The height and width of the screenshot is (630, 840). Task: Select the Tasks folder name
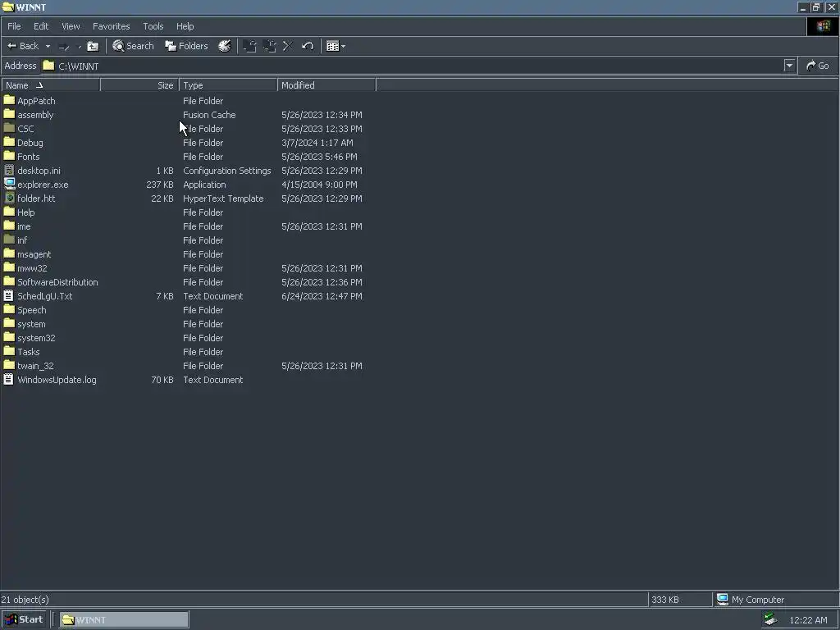(x=29, y=352)
